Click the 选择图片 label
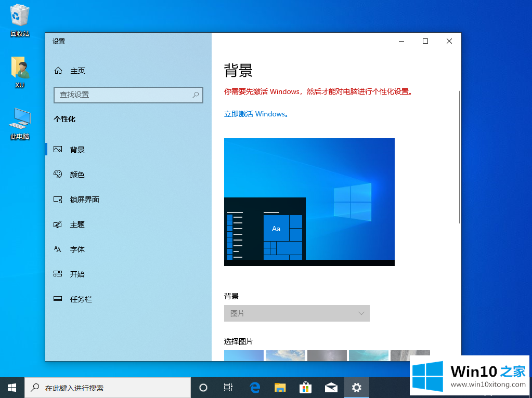 pyautogui.click(x=239, y=341)
